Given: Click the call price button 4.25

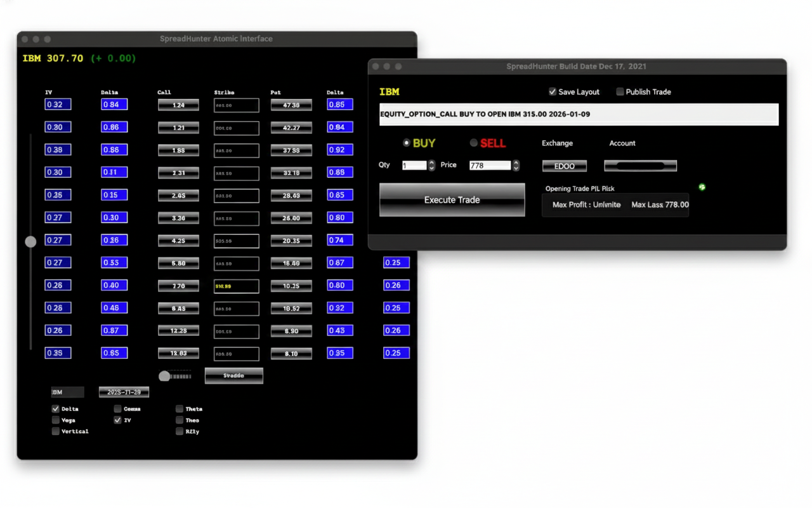Looking at the screenshot, I should click(178, 241).
